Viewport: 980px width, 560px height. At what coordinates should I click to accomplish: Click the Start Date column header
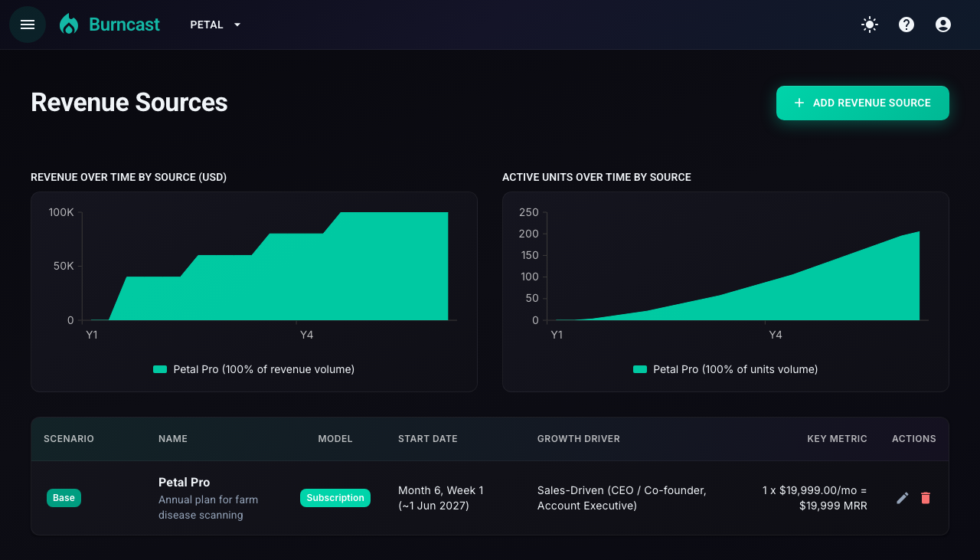coord(428,439)
